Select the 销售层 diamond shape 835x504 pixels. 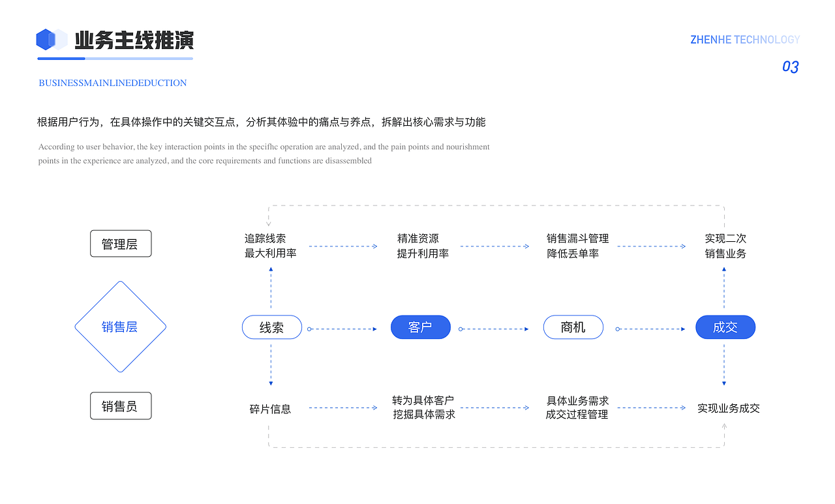pyautogui.click(x=120, y=327)
